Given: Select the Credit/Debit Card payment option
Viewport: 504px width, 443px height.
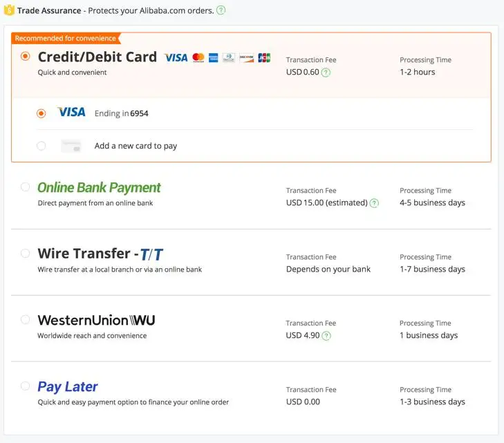Looking at the screenshot, I should 26,57.
